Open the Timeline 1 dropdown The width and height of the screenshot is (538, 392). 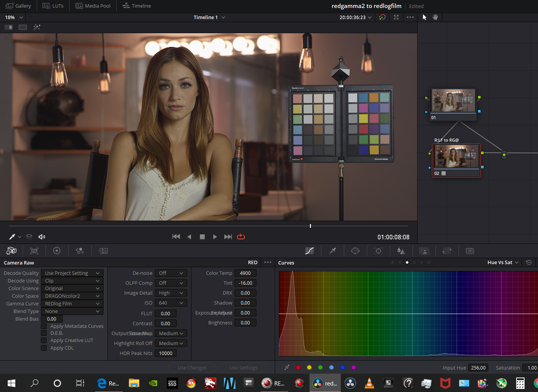coord(209,17)
